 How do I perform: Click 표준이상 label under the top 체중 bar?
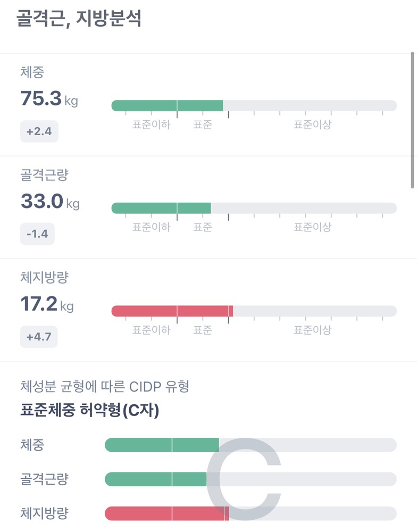pyautogui.click(x=313, y=125)
